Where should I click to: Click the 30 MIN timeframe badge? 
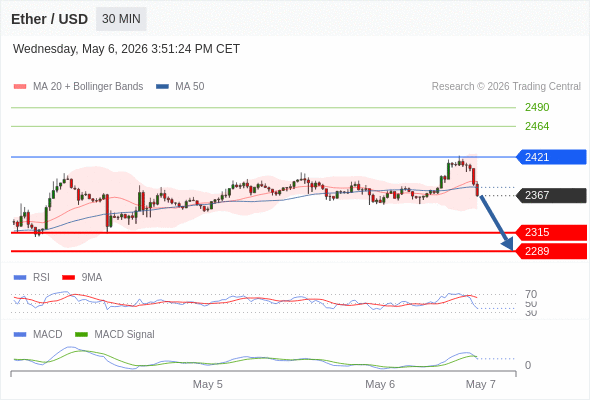121,19
